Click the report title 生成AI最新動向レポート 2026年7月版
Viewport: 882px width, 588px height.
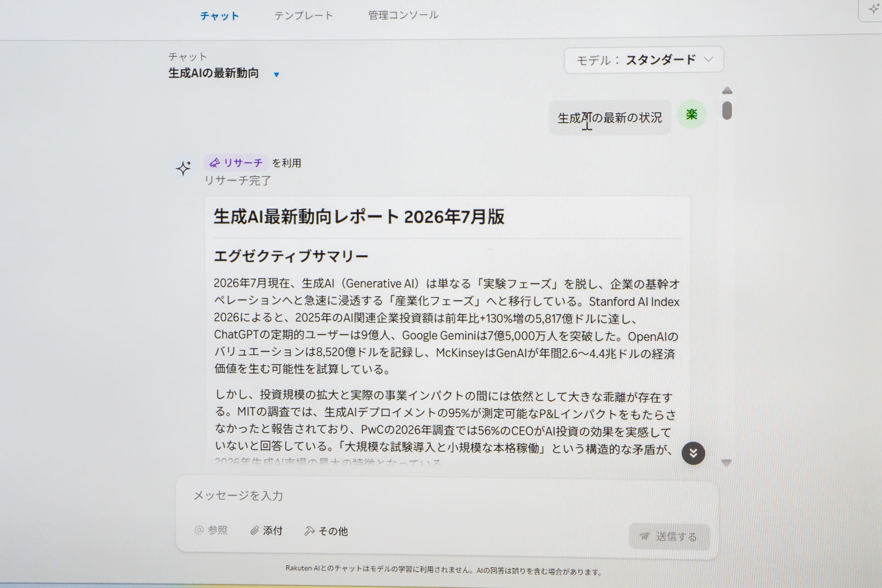click(359, 217)
